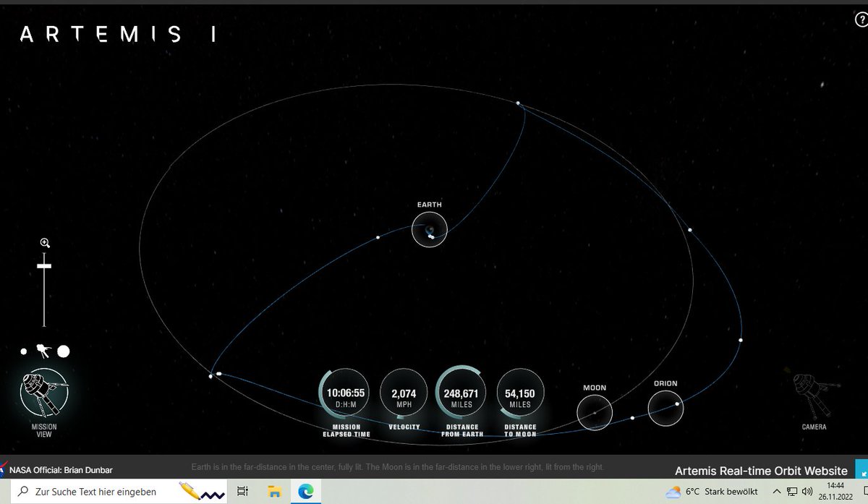868x504 pixels.
Task: Click the zoom magnifier icon above slider
Action: click(45, 243)
